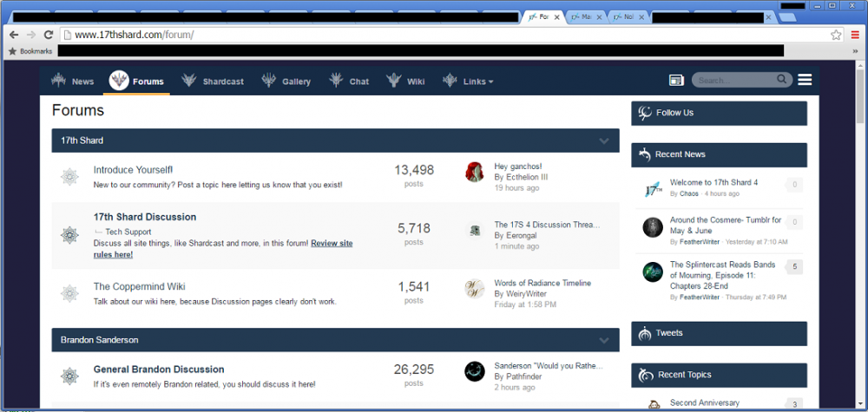Open the site hamburger menu
The width and height of the screenshot is (868, 412).
pos(805,80)
